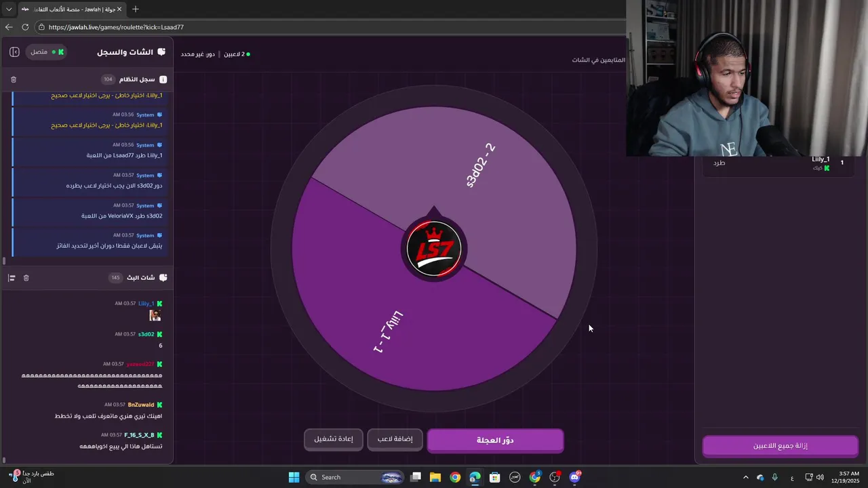Go back using browser back arrow
The image size is (868, 488).
(x=9, y=27)
